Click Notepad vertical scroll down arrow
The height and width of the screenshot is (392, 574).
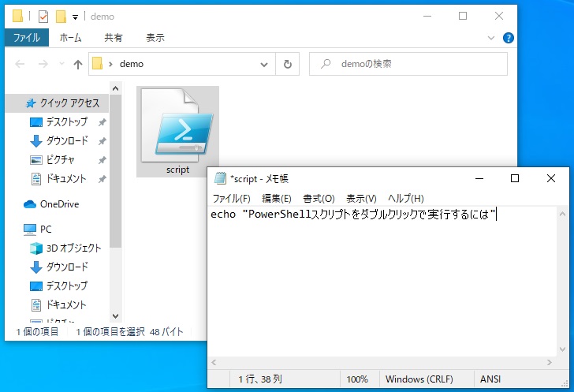(563, 349)
